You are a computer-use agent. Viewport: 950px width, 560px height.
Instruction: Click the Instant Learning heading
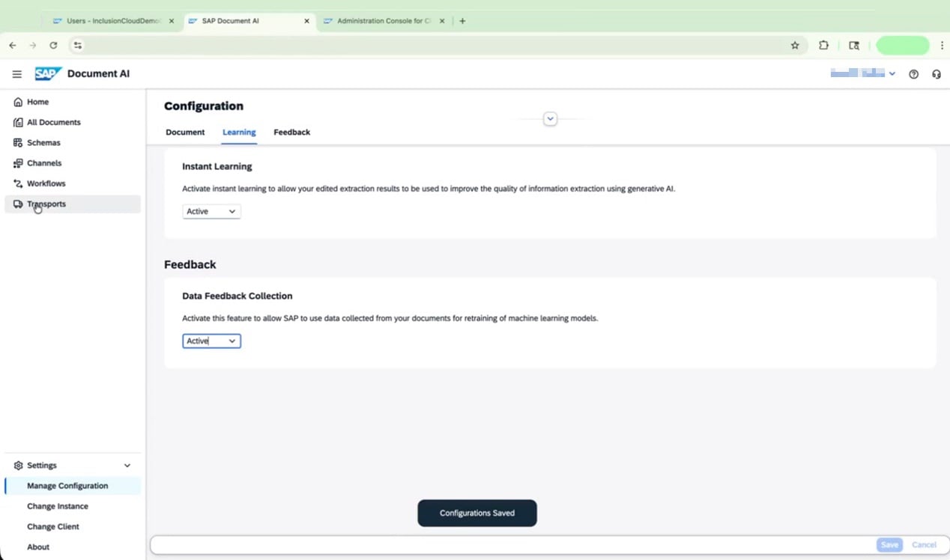click(x=217, y=166)
